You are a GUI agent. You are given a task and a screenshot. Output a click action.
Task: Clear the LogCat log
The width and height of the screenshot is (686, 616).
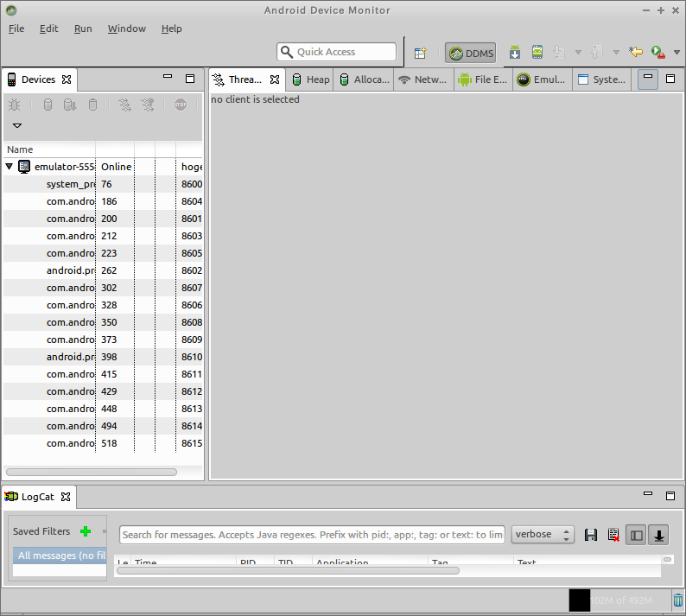point(613,535)
